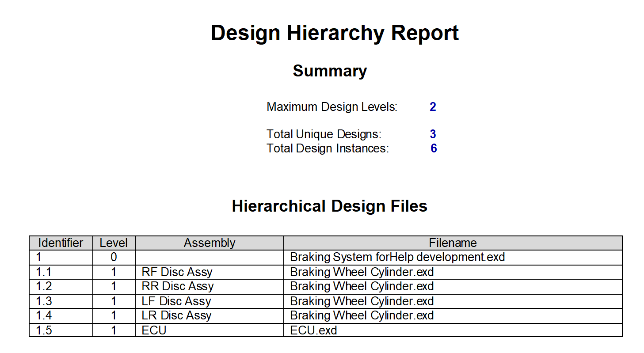Viewport: 644px width, 353px height.
Task: Select identifier cell 1.2
Action: [x=61, y=287]
